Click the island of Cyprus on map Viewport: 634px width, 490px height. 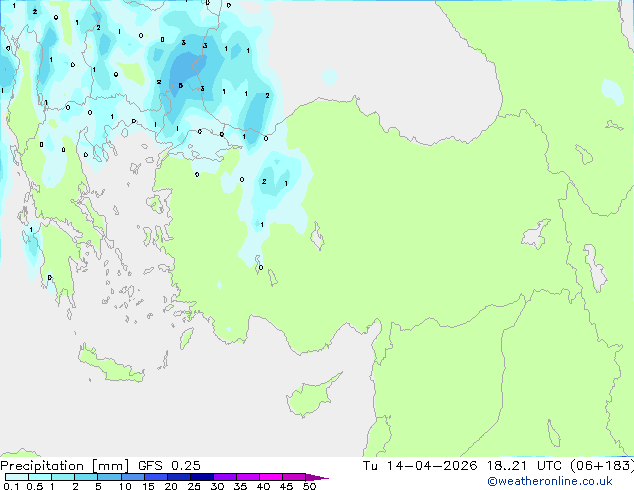311,397
